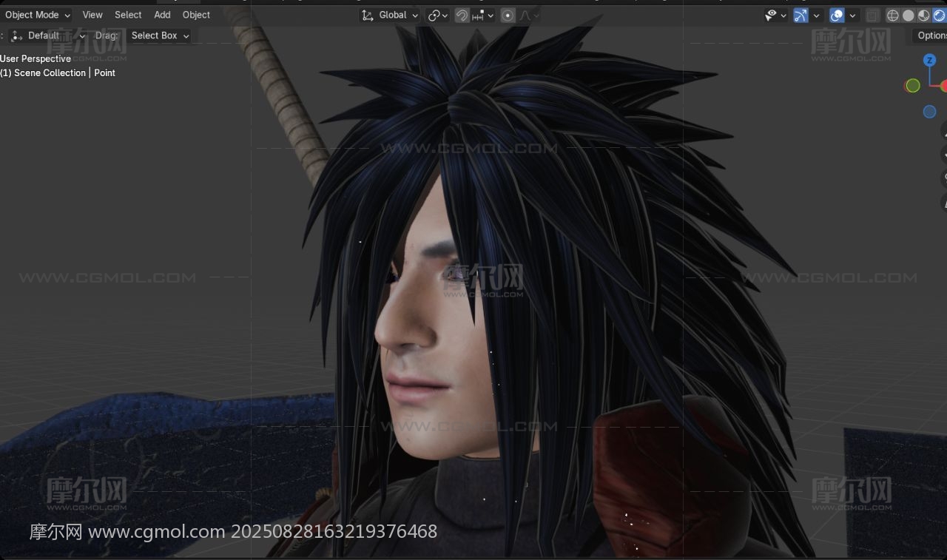Expand the gizmo options arrow
947x560 pixels.
[817, 15]
